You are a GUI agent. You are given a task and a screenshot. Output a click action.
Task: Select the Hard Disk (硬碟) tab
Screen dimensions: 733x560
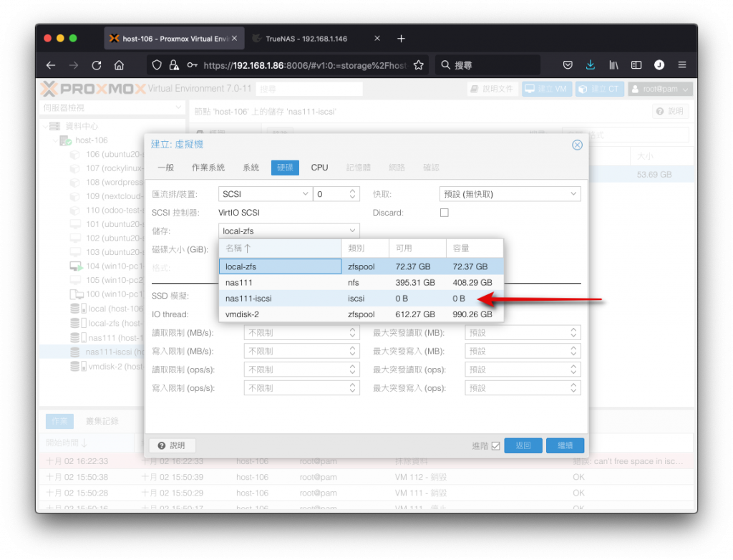(285, 168)
